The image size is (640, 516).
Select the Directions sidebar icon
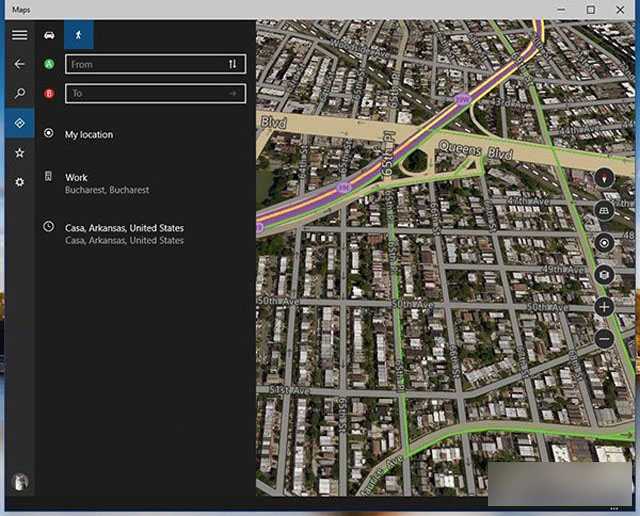pyautogui.click(x=19, y=123)
